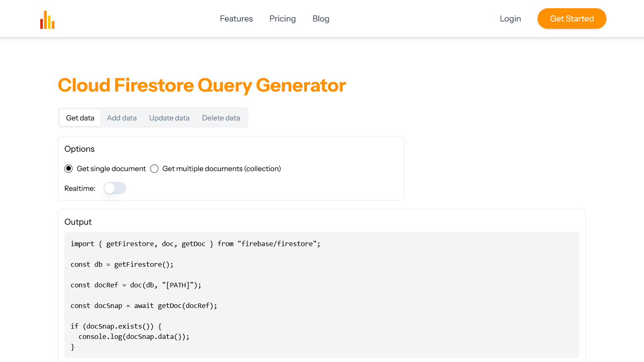Open the Features page
The width and height of the screenshot is (644, 362).
click(x=236, y=19)
